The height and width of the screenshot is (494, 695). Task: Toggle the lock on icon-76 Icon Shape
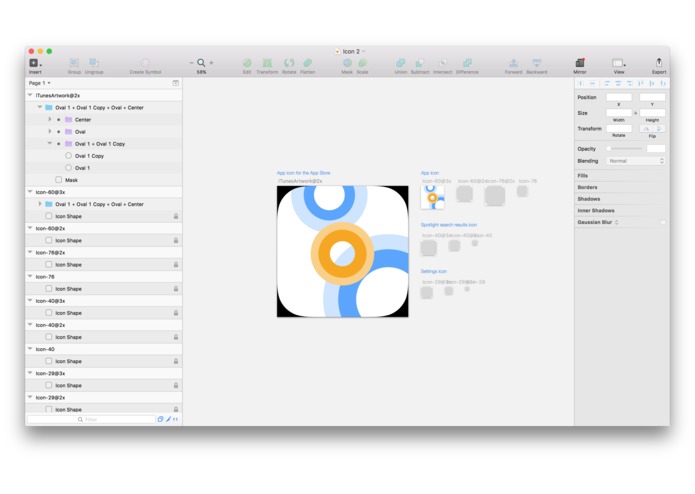click(x=176, y=288)
